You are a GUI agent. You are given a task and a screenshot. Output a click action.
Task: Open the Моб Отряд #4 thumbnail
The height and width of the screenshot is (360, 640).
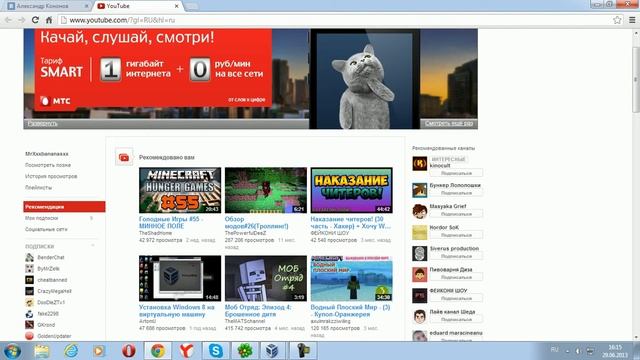tap(266, 278)
